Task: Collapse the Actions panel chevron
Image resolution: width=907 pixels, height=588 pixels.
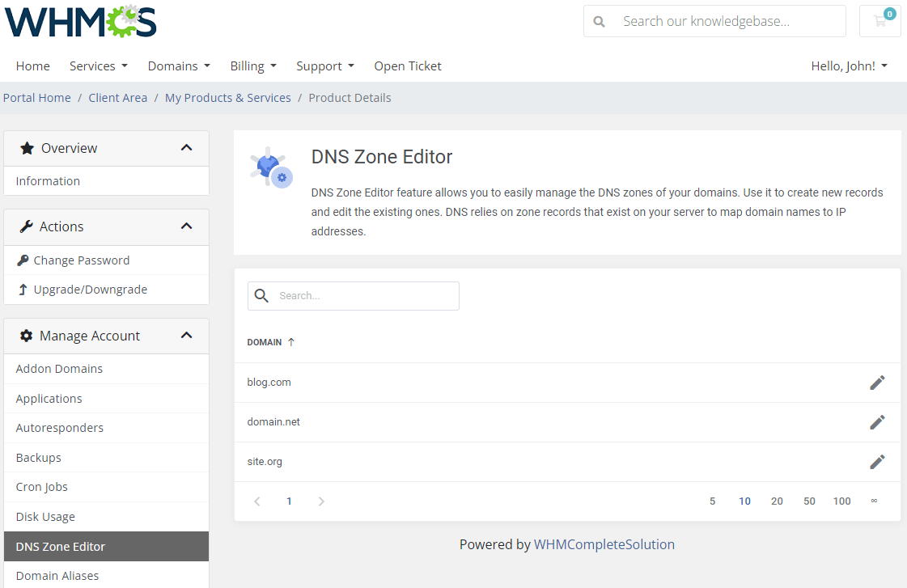Action: coord(186,226)
